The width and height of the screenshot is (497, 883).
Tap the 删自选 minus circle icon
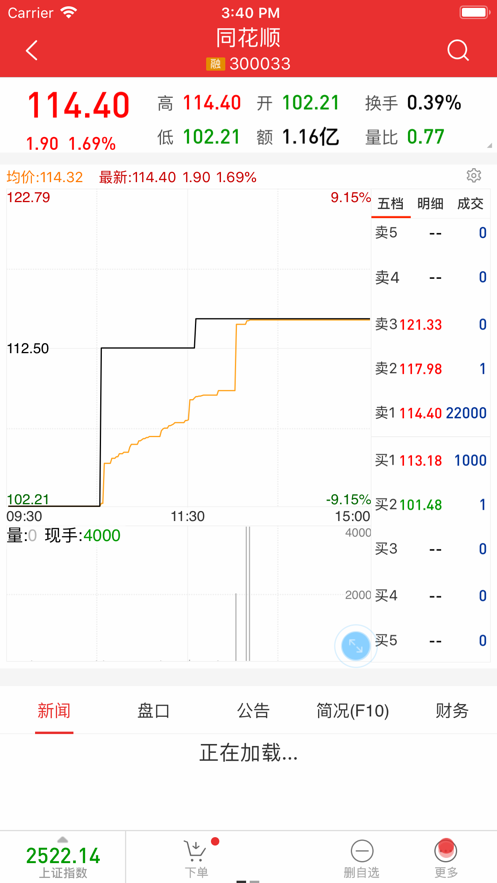coord(361,851)
